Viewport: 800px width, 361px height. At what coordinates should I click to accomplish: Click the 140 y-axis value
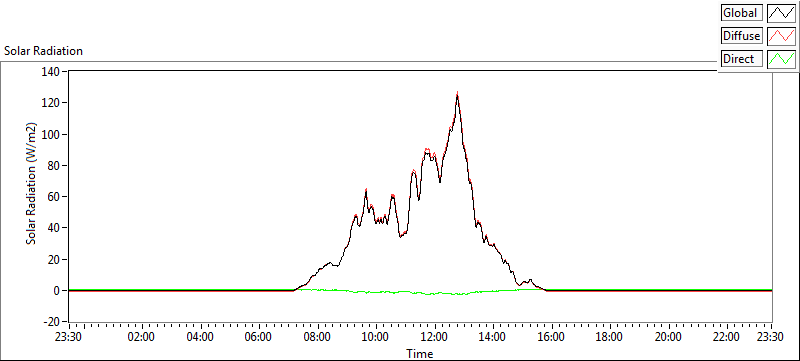52,72
